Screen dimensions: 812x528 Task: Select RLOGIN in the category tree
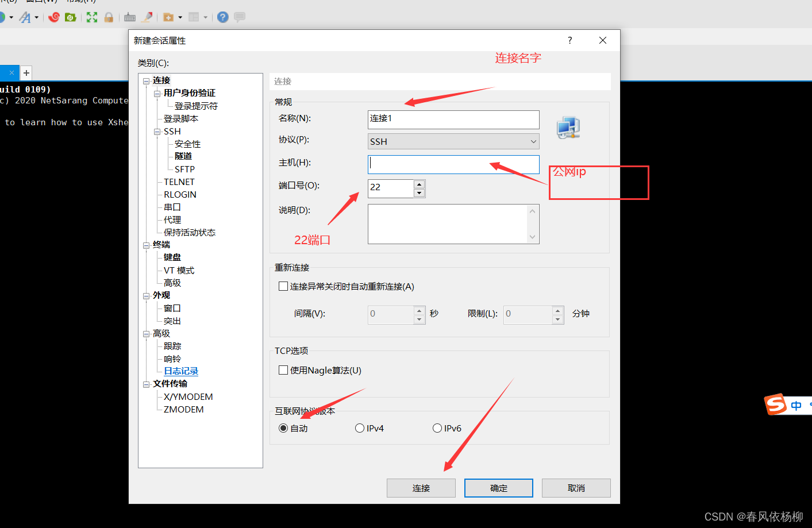click(180, 194)
